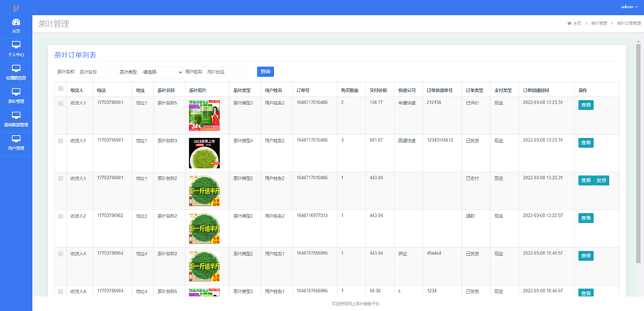
Task: Click the 实付价格 column header
Action: point(378,91)
